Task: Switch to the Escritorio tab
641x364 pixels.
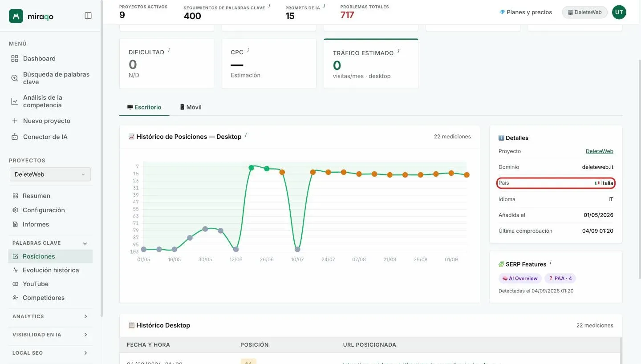Action: click(x=144, y=107)
